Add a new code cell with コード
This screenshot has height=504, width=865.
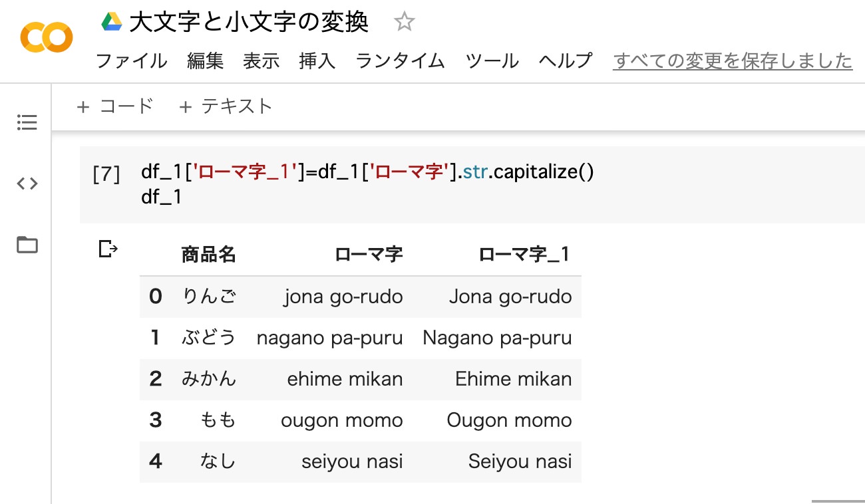click(115, 106)
